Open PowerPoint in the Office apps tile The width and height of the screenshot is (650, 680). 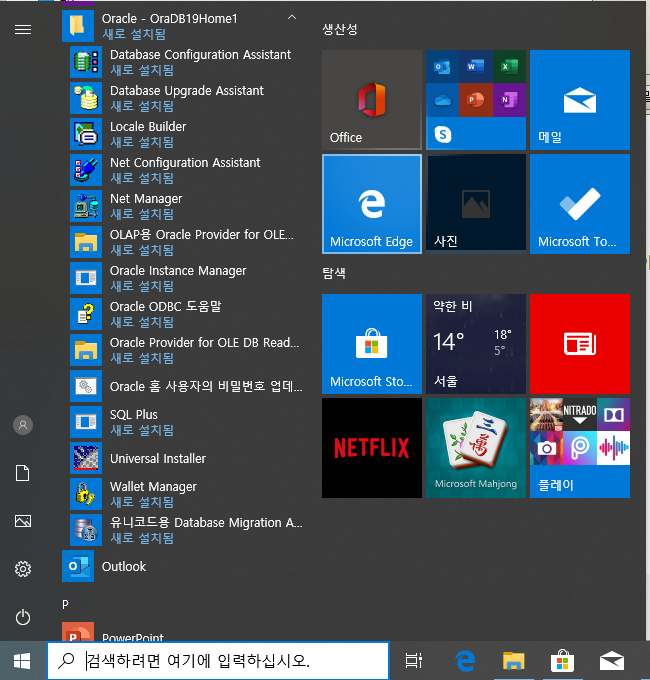[476, 100]
